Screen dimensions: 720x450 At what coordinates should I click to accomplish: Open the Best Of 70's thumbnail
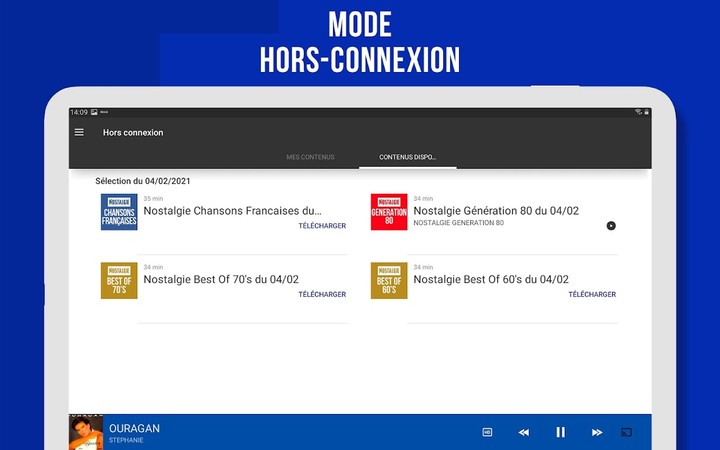click(119, 281)
